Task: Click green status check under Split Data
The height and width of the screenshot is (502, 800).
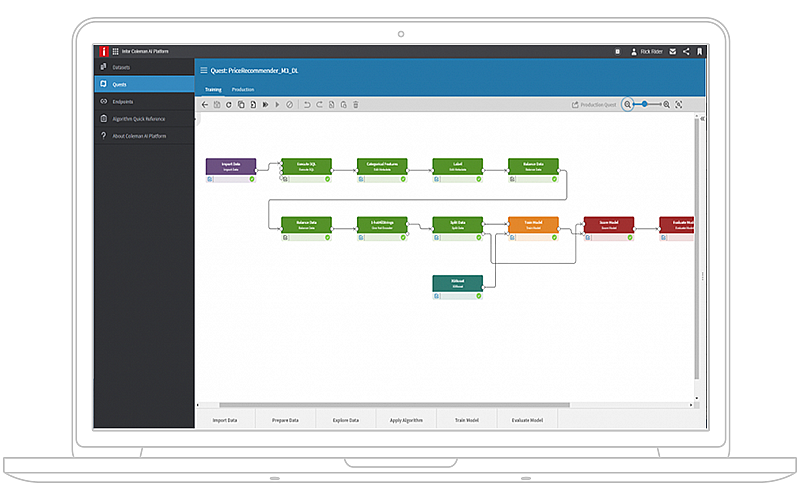Action: 479,238
